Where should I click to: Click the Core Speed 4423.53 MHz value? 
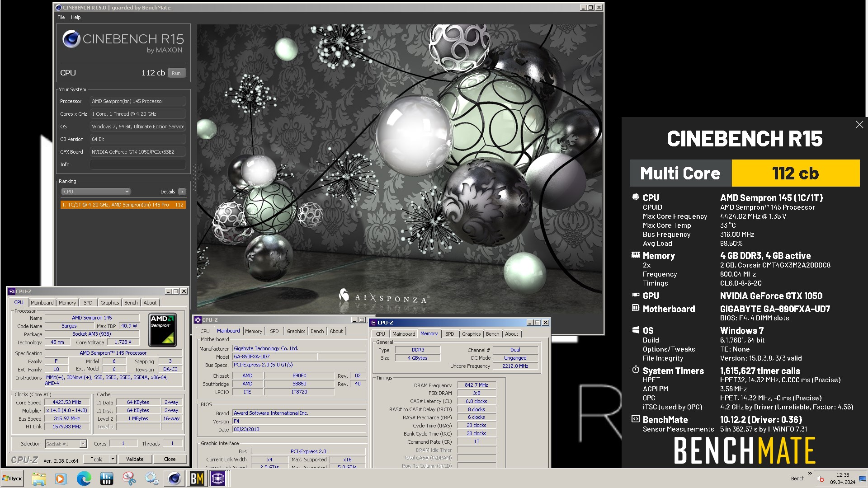coord(67,402)
